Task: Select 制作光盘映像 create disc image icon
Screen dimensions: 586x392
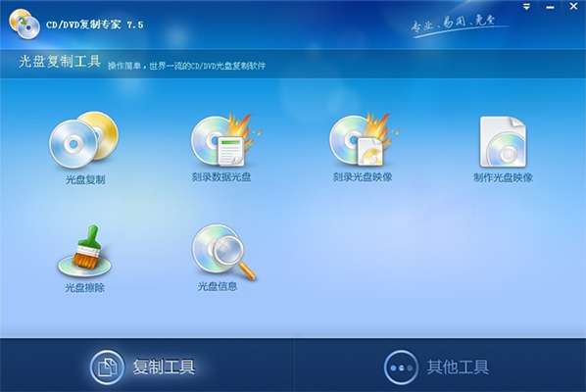Action: tap(503, 141)
